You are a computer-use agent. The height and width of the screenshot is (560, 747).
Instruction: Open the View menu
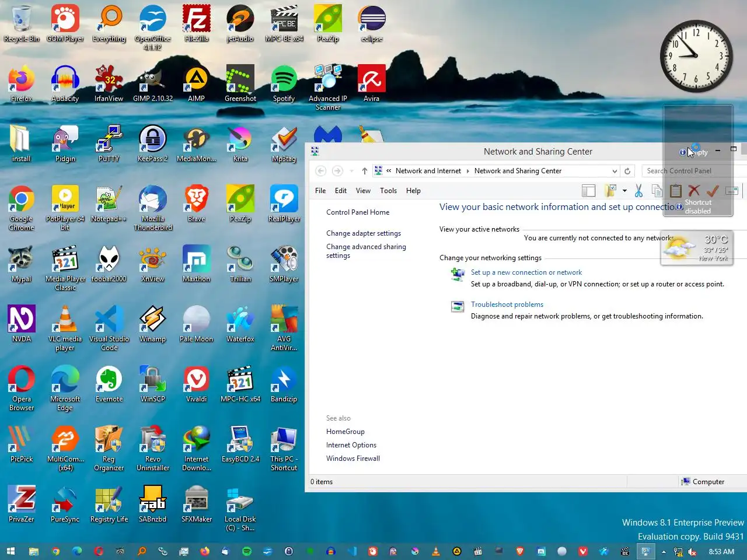click(363, 191)
